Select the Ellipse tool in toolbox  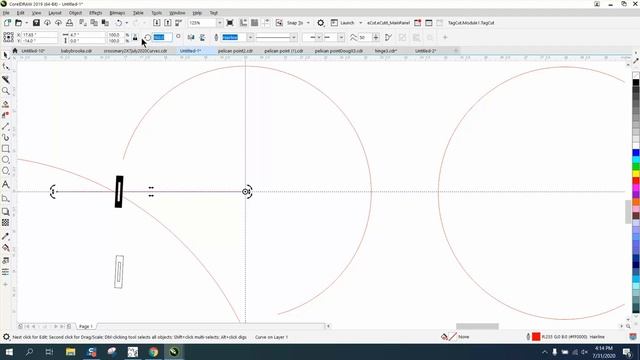pyautogui.click(x=6, y=160)
